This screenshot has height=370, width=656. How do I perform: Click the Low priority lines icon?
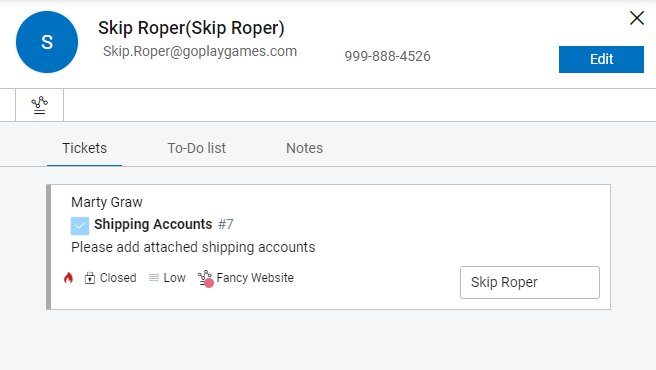[x=154, y=278]
